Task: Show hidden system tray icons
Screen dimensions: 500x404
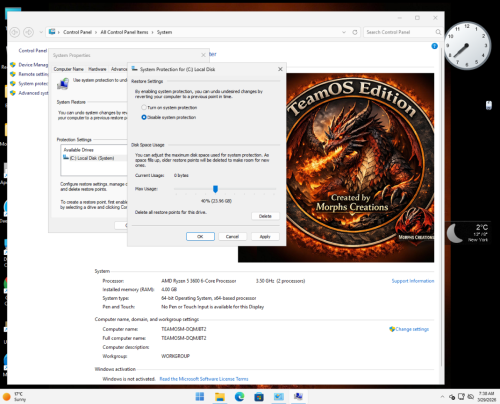Action: tap(442, 397)
